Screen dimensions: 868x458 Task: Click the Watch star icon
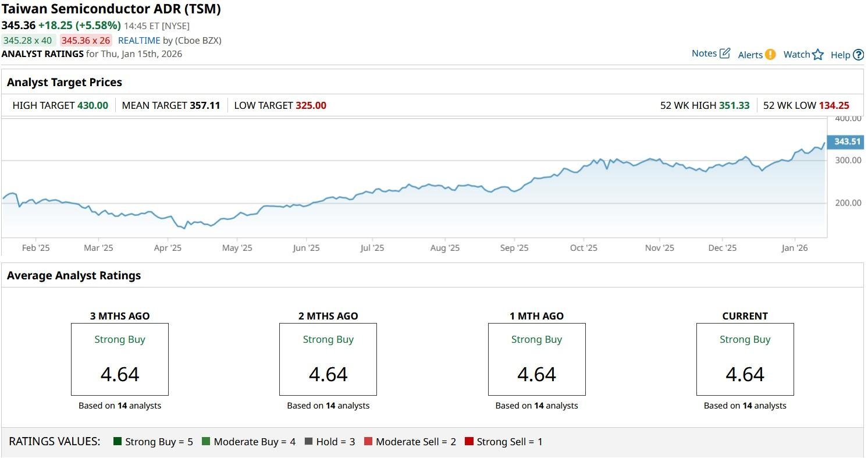tap(818, 55)
